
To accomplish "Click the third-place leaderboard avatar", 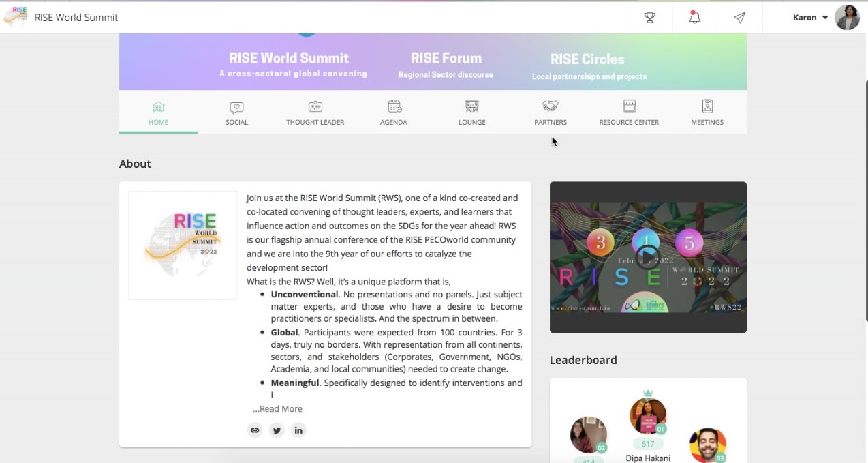I will 708,446.
